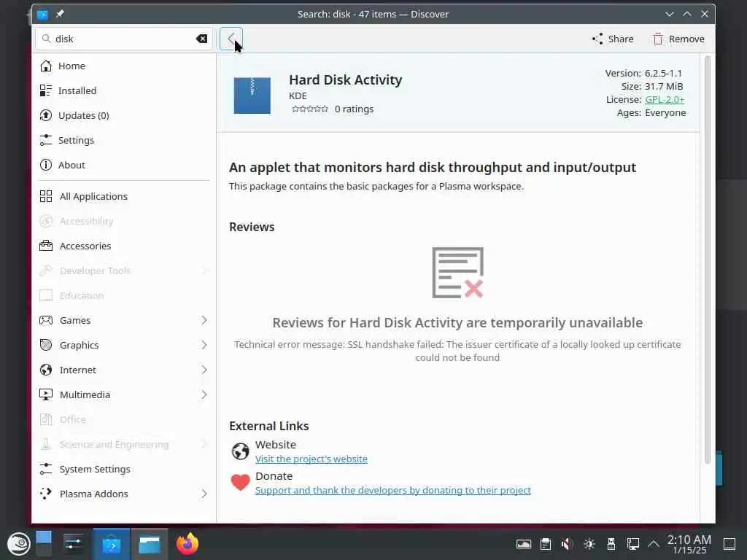The image size is (747, 560).
Task: Click the removable devices tray icon
Action: pyautogui.click(x=611, y=544)
